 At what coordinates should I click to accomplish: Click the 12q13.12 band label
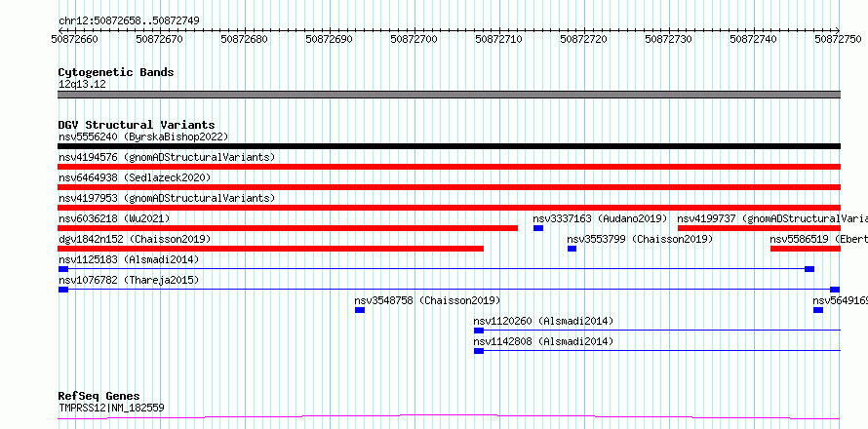tap(82, 85)
